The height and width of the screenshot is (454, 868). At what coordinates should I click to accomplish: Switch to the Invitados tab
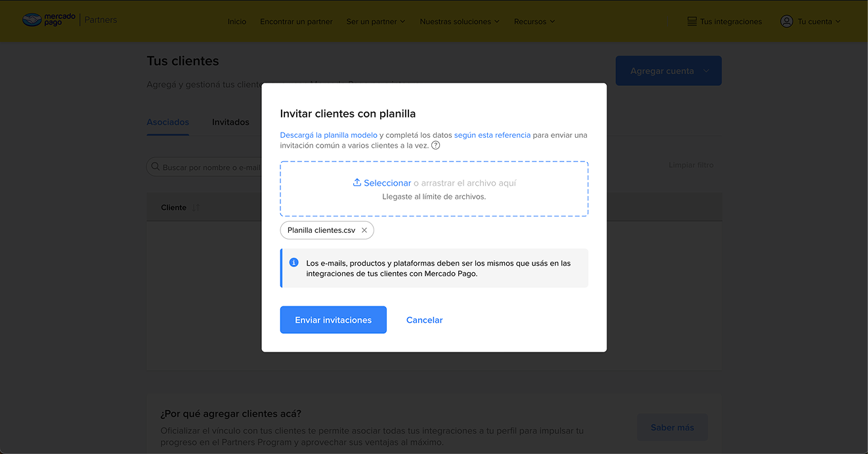pos(230,122)
